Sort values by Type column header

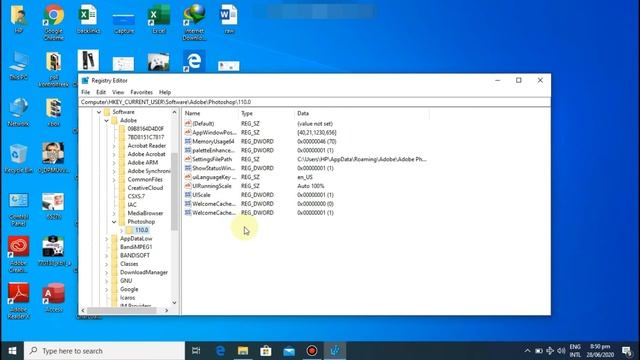266,113
